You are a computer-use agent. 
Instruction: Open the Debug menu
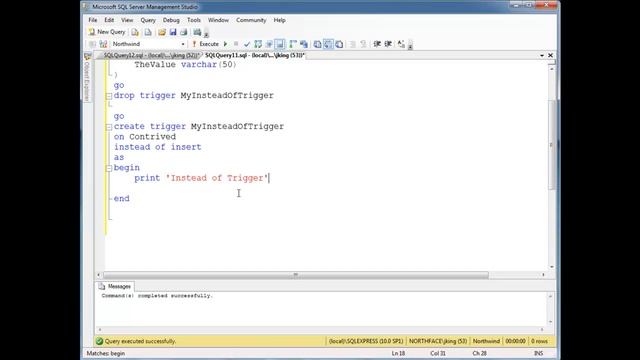171,20
